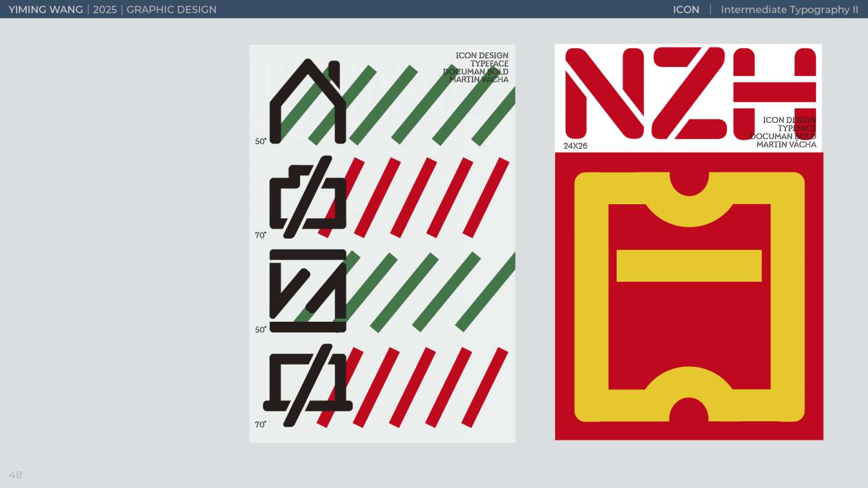Click the 24X26 size label
Screen dimensions: 868x488
(x=575, y=146)
